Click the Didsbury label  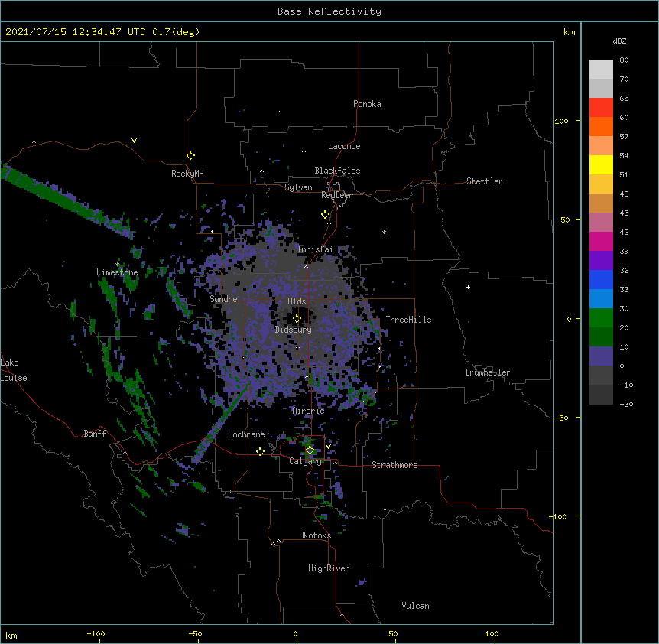293,330
